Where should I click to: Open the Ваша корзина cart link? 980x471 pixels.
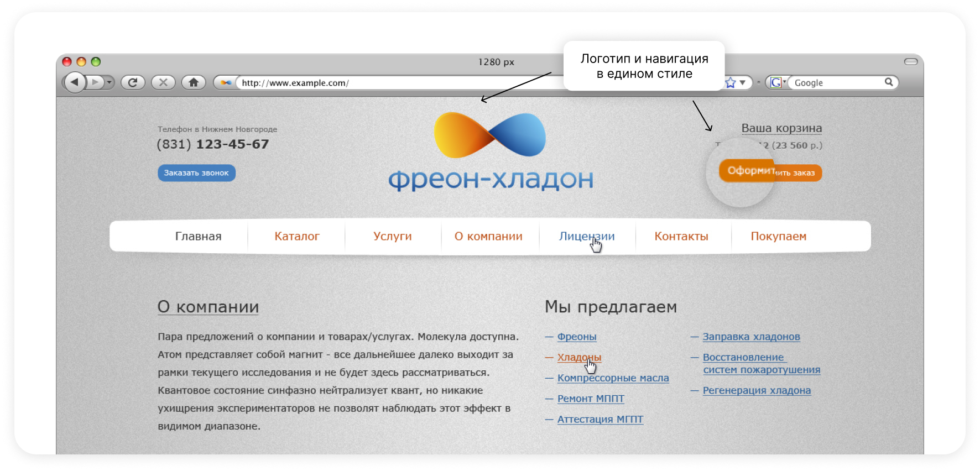pos(781,128)
